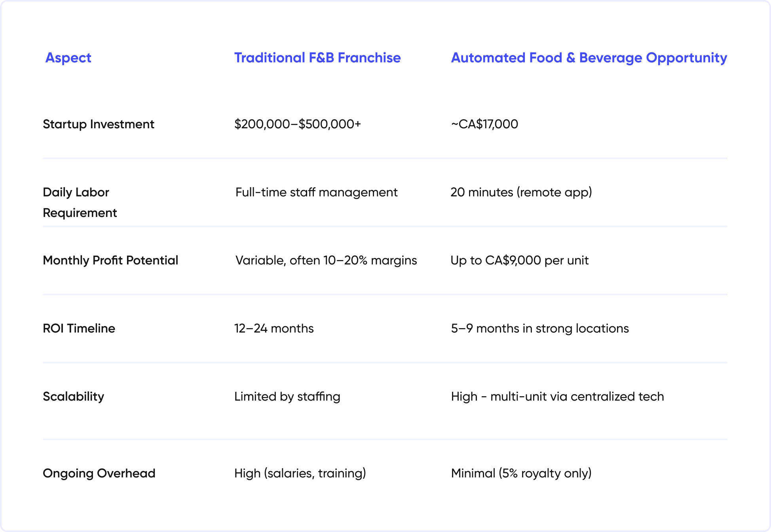Select the Minimal (5% royalty only) cell

point(521,473)
